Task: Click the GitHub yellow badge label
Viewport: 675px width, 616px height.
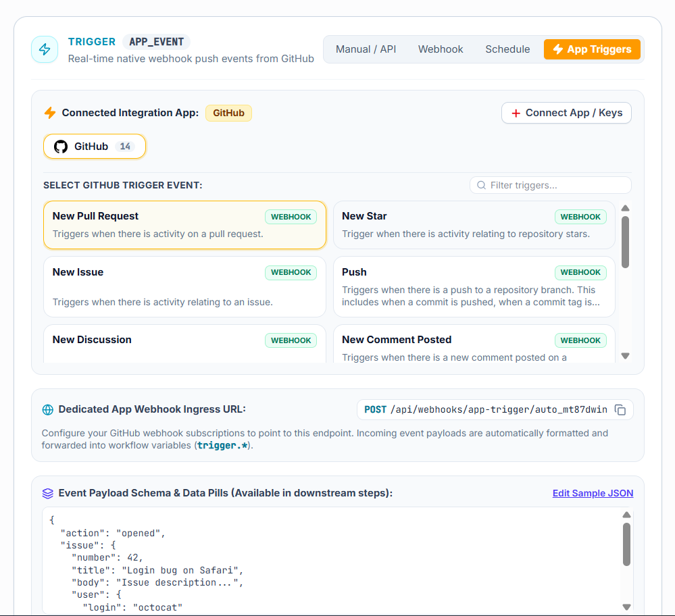Action: coord(228,113)
